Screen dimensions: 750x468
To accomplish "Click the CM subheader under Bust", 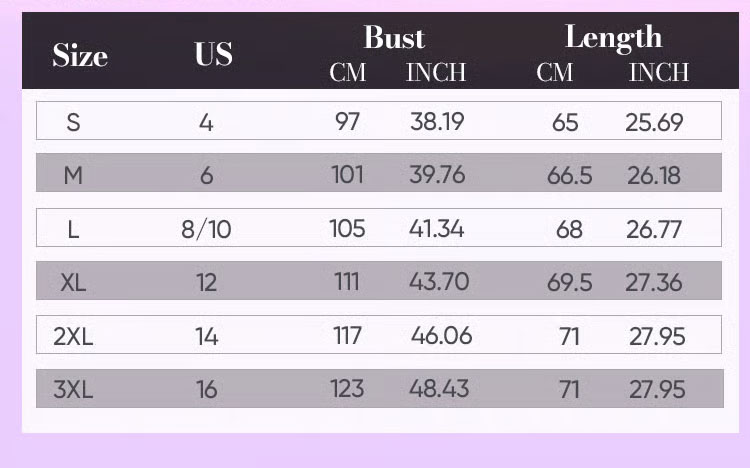I will (x=347, y=73).
